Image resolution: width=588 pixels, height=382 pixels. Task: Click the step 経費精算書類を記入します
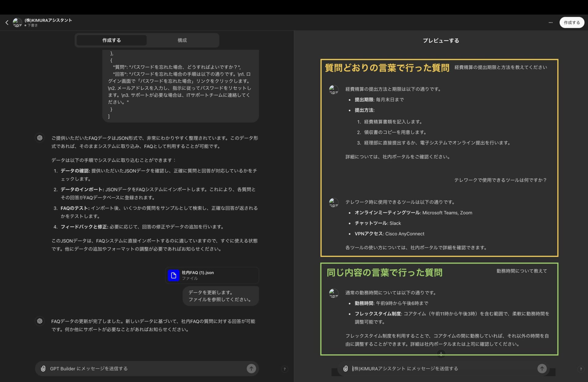click(393, 122)
